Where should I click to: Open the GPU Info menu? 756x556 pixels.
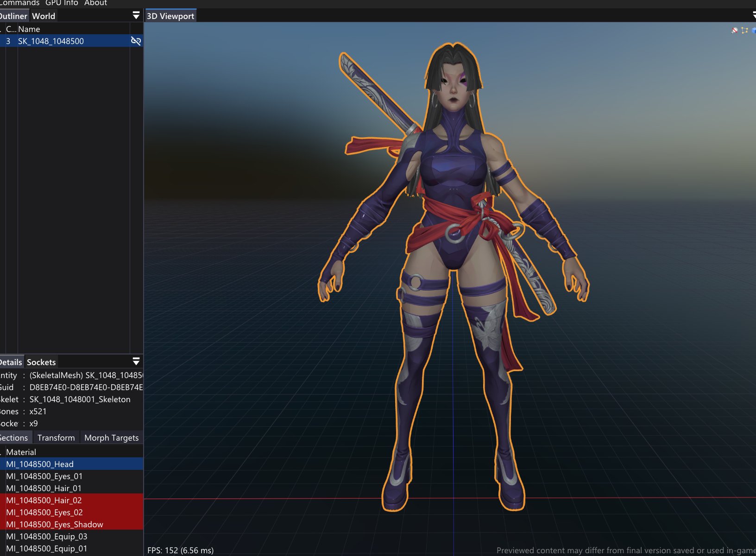point(62,3)
